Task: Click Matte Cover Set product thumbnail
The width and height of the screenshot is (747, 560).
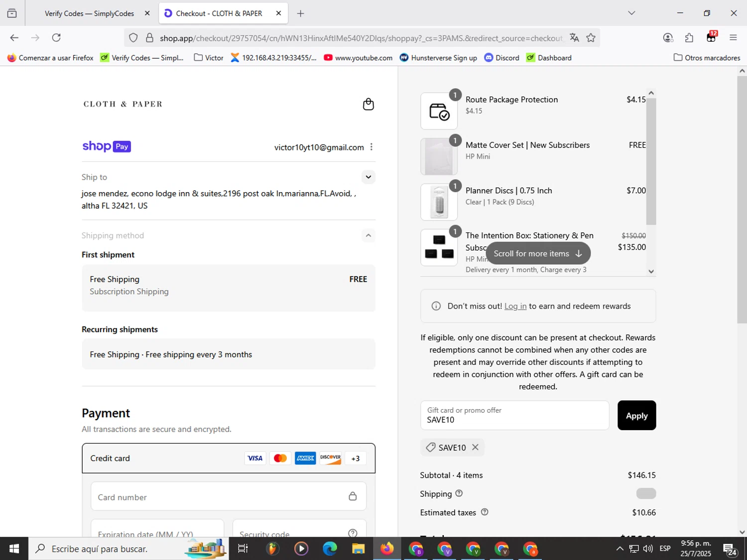Action: (439, 156)
